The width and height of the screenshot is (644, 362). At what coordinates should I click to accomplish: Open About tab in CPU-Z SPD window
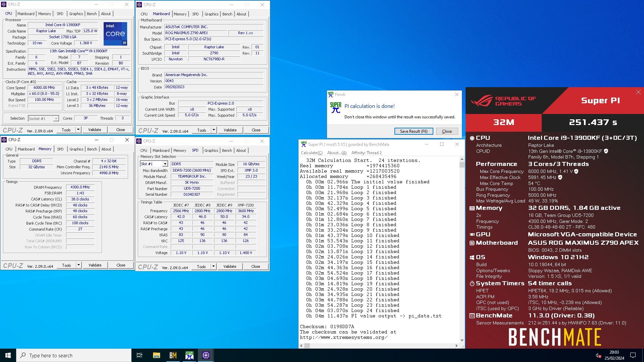241,150
